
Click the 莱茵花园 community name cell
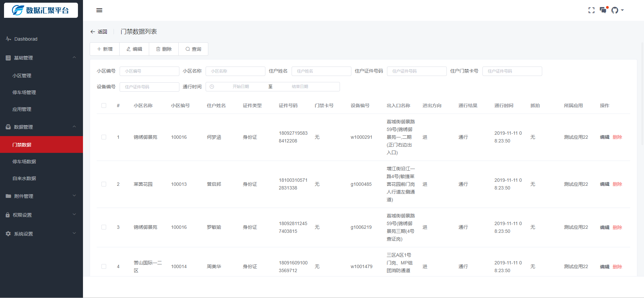143,184
